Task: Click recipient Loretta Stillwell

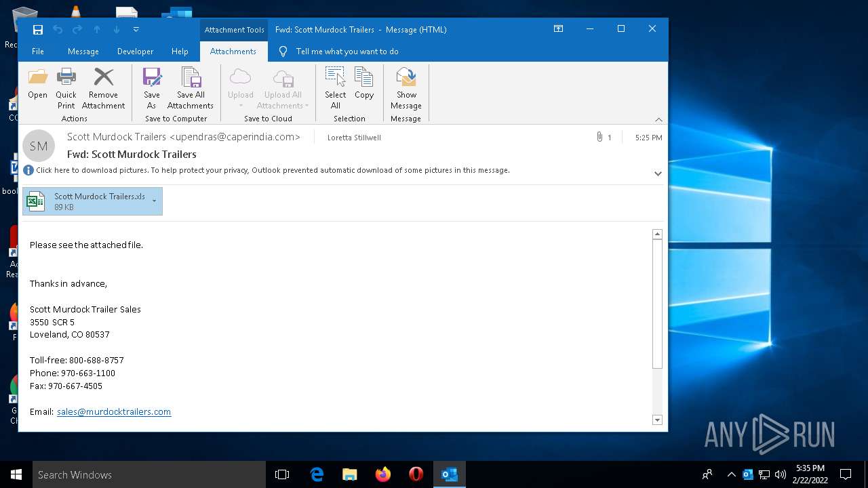Action: coord(354,138)
